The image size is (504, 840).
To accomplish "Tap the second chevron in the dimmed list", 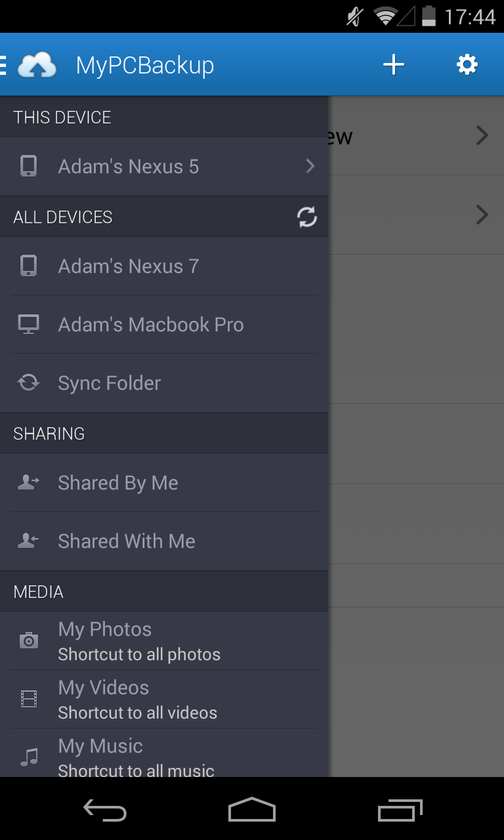I will (482, 215).
